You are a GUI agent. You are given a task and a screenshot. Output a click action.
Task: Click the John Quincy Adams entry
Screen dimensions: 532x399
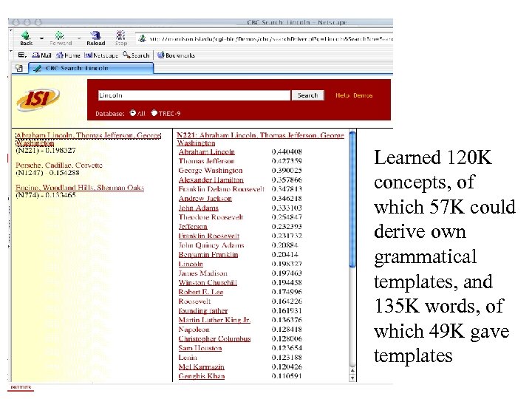pyautogui.click(x=211, y=245)
